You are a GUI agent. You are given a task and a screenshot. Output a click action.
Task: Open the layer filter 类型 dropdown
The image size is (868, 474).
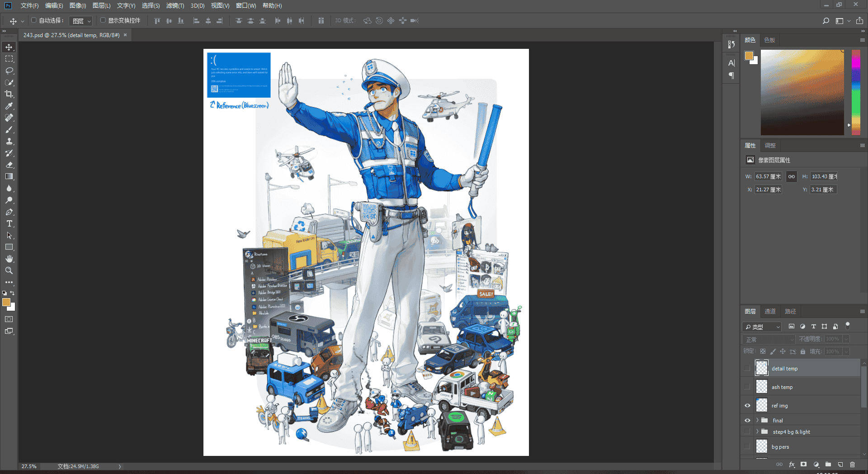coord(762,327)
